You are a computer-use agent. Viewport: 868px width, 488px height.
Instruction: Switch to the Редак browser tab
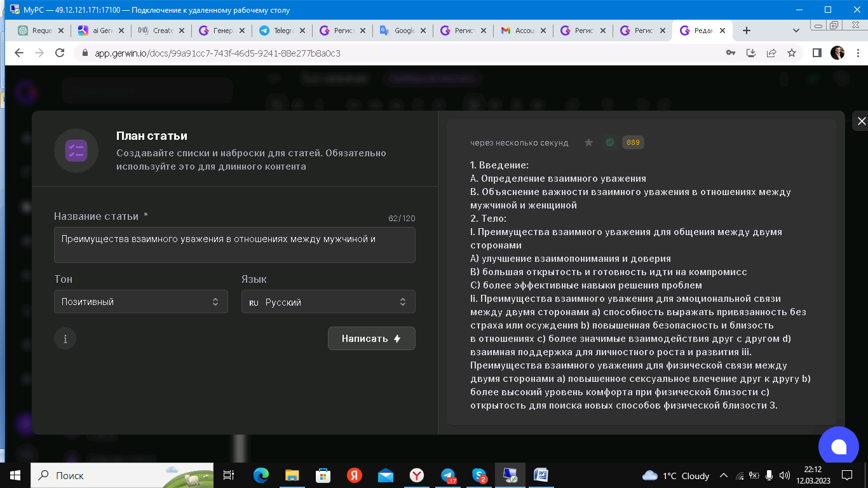point(699,30)
